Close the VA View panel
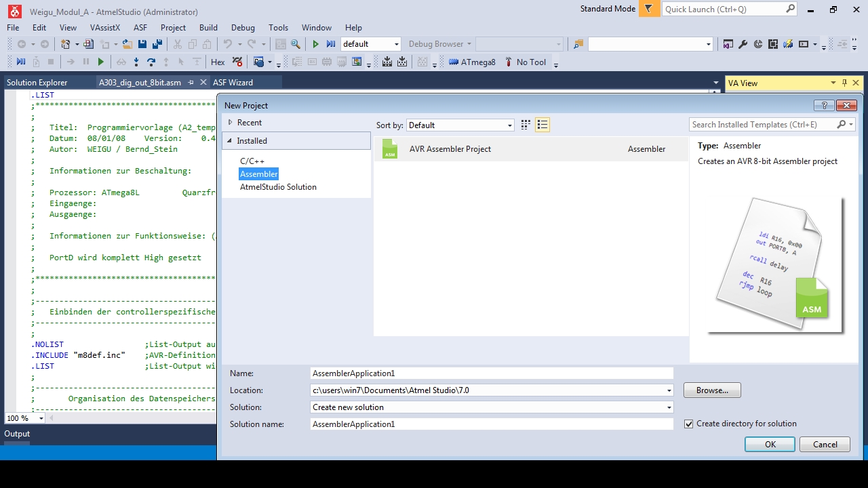868x488 pixels. [x=856, y=83]
